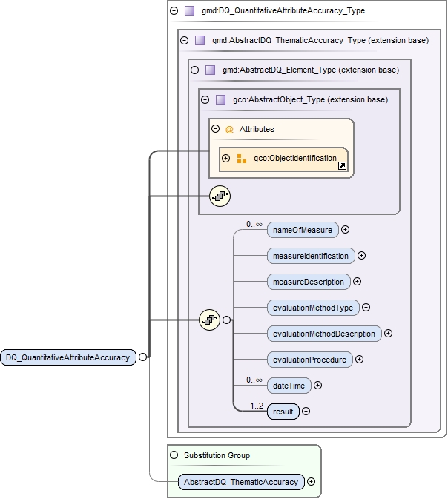
Task: Click the sequence compositor icon inside AbstractObject_Type
Action: (220, 196)
